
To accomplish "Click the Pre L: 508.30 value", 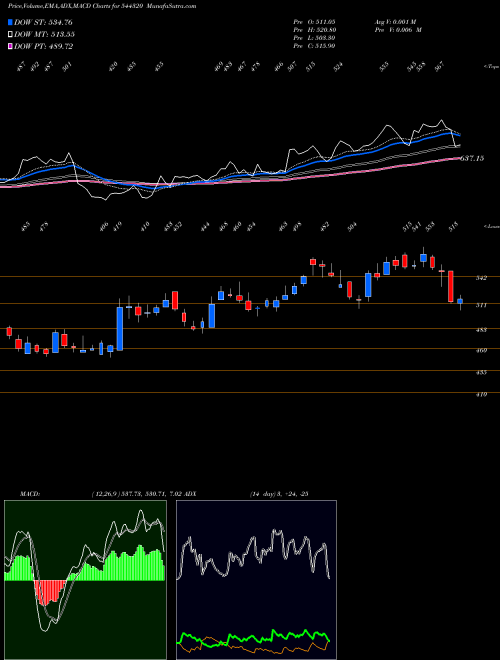I will click(314, 38).
